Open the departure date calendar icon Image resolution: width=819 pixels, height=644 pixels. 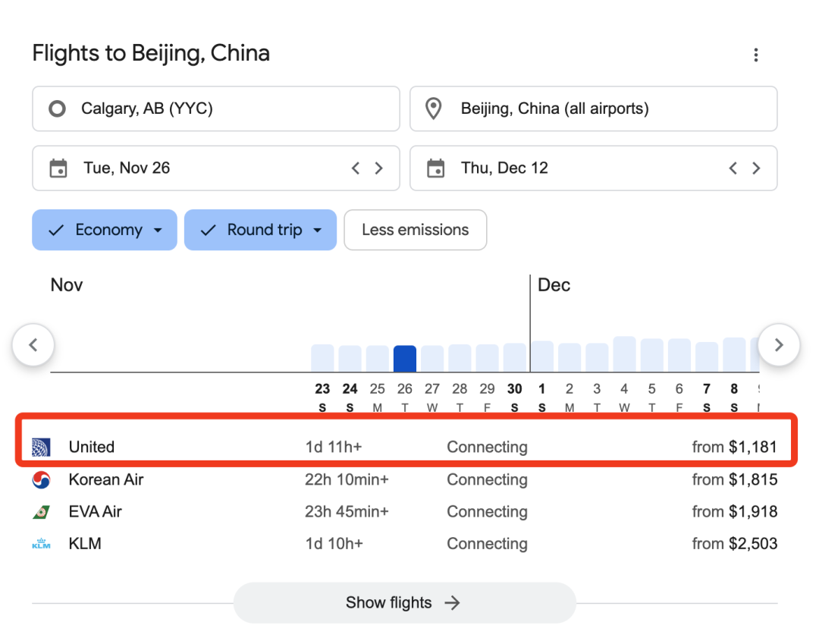coord(58,168)
